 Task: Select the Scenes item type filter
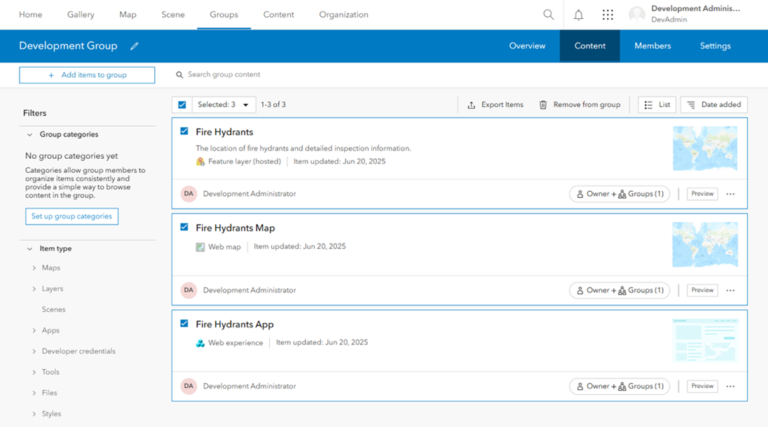click(x=53, y=309)
